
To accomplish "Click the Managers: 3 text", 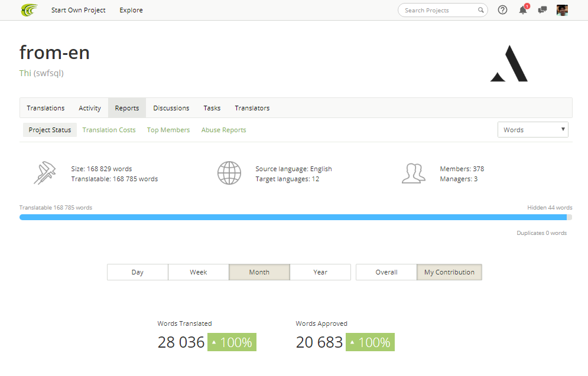I will click(x=459, y=179).
